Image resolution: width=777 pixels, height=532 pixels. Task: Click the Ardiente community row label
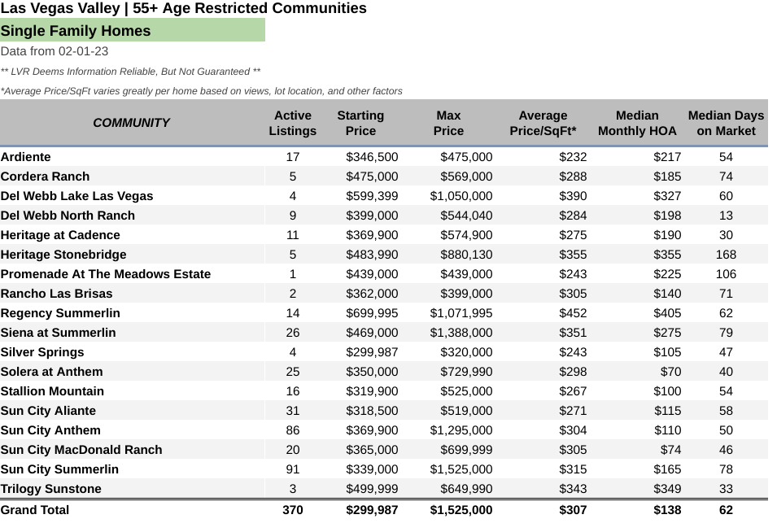click(x=26, y=157)
